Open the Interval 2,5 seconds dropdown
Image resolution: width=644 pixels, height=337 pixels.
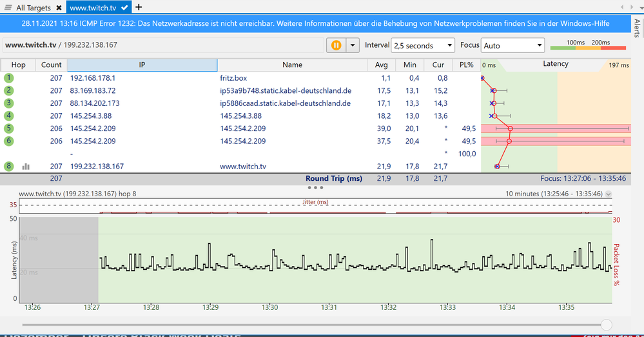(423, 45)
